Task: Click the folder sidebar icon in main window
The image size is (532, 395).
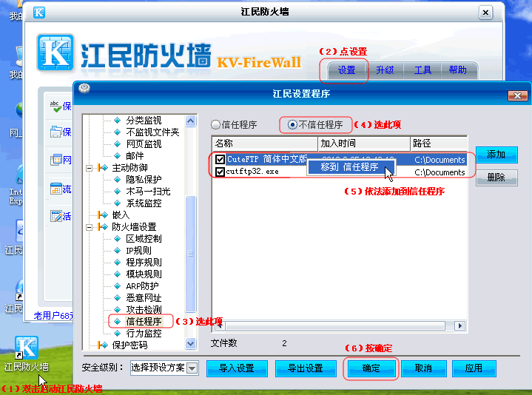Action: tap(55, 132)
